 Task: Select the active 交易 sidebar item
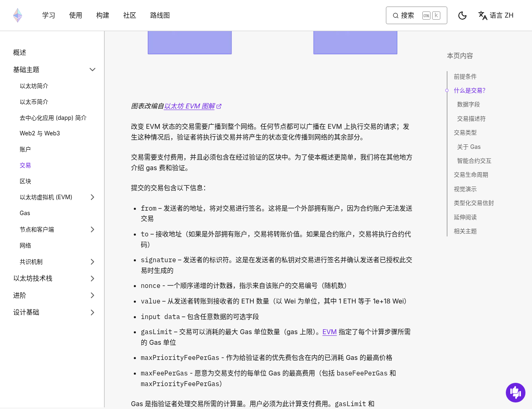pyautogui.click(x=25, y=165)
